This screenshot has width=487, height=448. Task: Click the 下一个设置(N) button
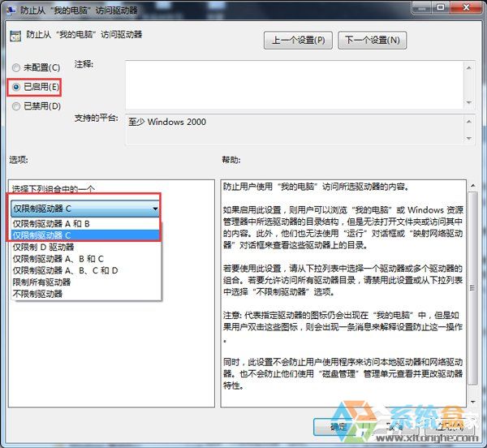point(372,41)
